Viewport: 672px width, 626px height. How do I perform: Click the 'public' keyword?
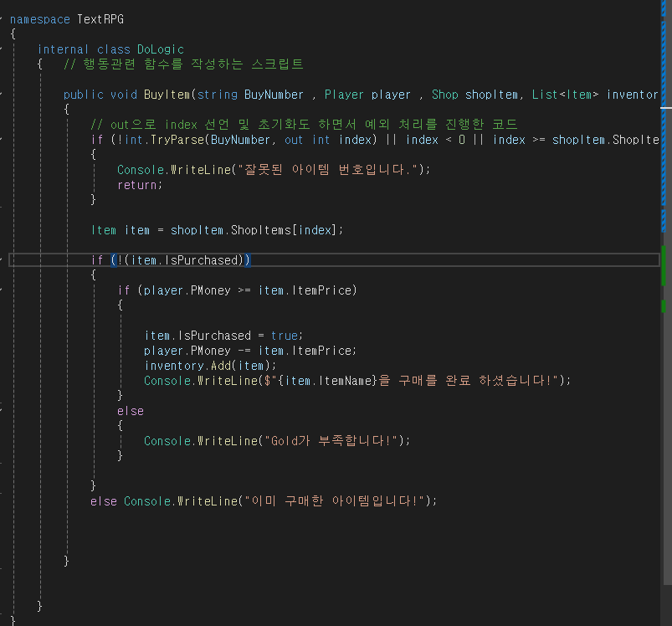84,95
